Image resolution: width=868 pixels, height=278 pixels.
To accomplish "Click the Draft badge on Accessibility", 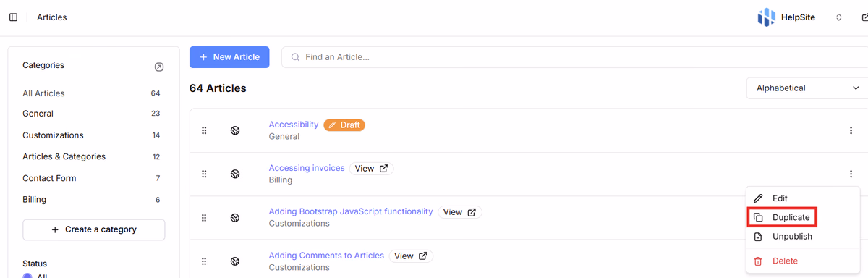I will (x=344, y=125).
